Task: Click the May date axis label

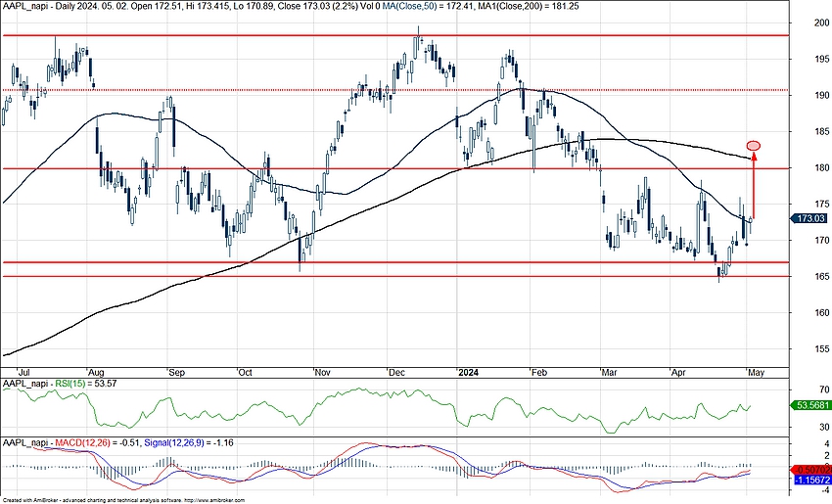Action: point(756,373)
